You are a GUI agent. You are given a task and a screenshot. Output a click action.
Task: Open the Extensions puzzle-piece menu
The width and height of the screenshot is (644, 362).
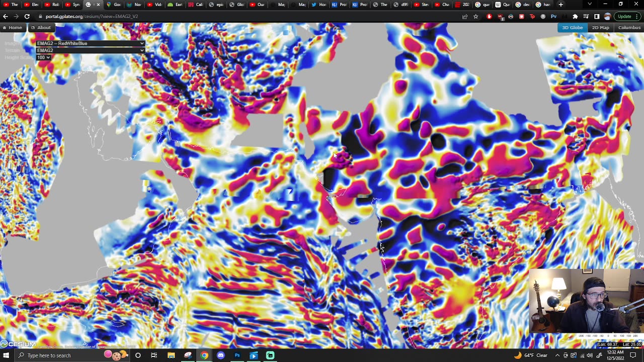575,16
